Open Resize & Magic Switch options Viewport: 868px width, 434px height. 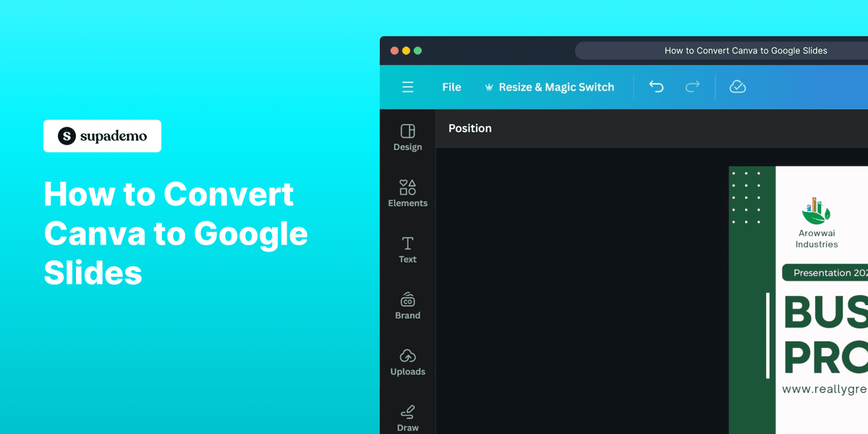coord(556,86)
